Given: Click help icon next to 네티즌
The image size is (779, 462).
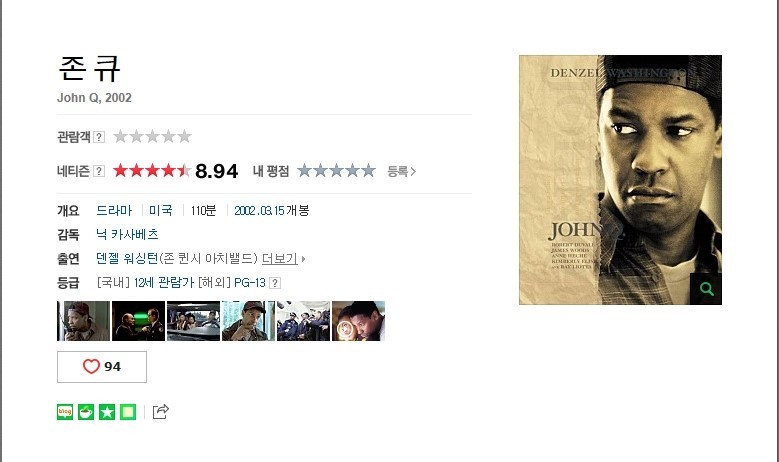Looking at the screenshot, I should tap(99, 171).
